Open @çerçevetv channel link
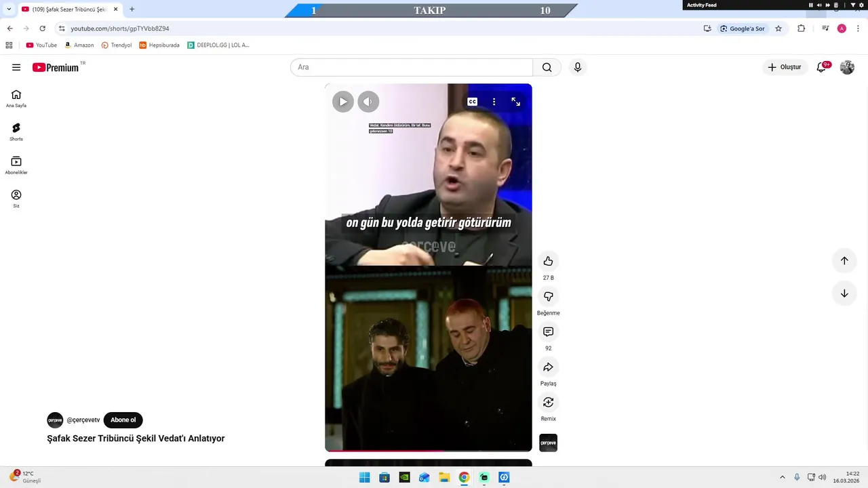Screen dimensions: 868x488 coord(83,420)
